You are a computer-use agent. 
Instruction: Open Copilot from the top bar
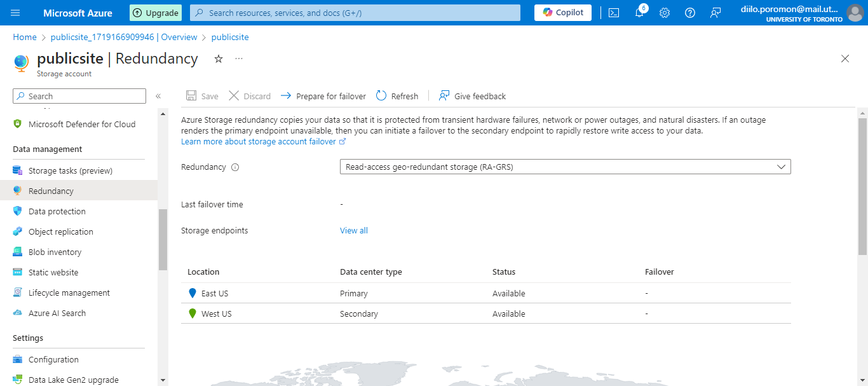pyautogui.click(x=563, y=13)
